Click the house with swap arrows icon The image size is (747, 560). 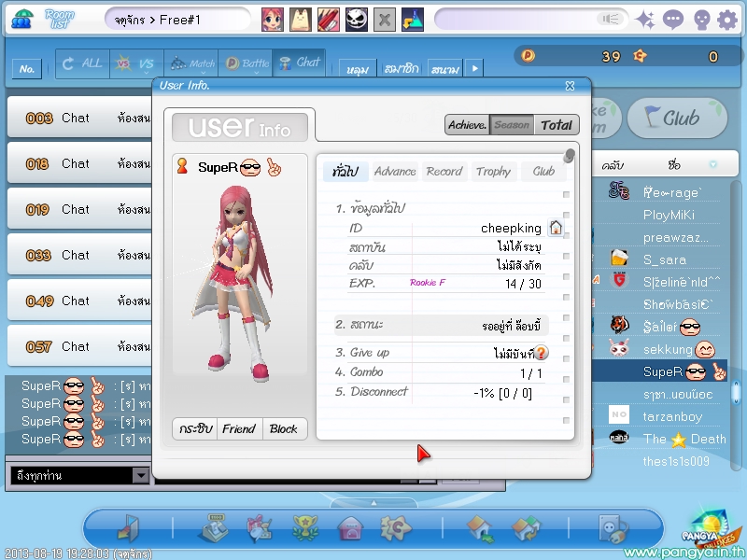click(x=526, y=528)
